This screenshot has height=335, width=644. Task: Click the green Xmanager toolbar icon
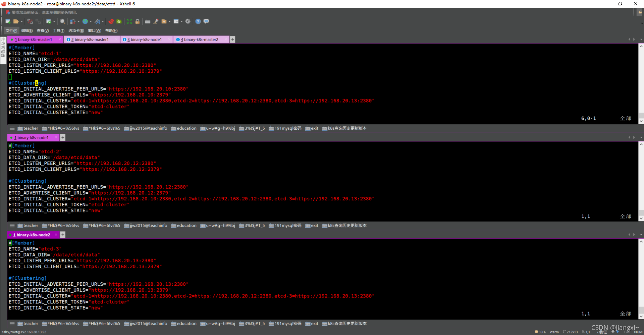119,21
